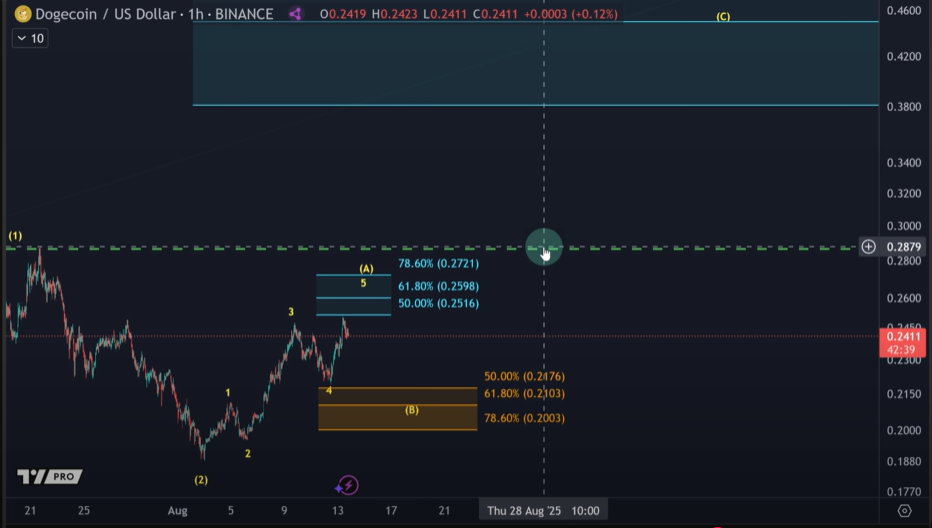Viewport: 932px width, 528px height.
Task: Click the (1) wave label at left
Action: 15,236
